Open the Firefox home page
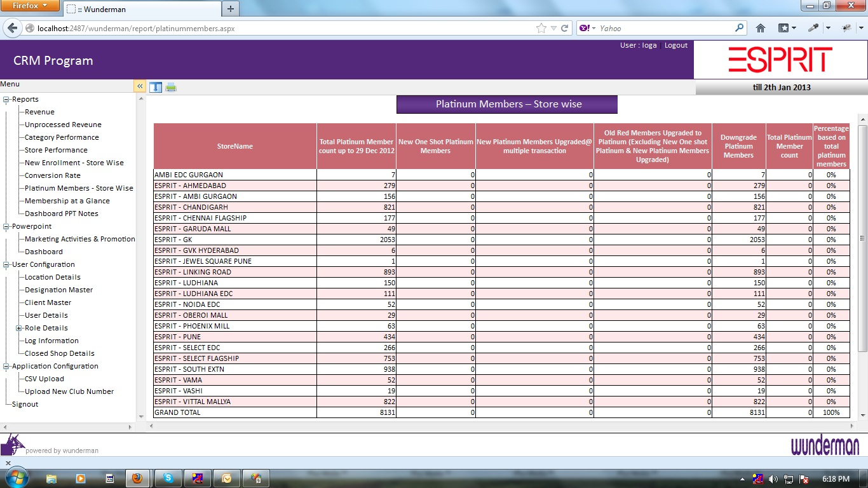Image resolution: width=868 pixels, height=488 pixels. click(760, 28)
